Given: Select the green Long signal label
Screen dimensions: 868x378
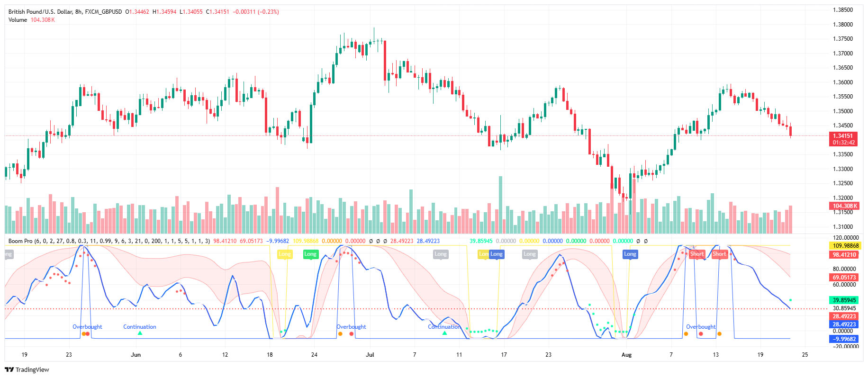Looking at the screenshot, I should click(310, 254).
